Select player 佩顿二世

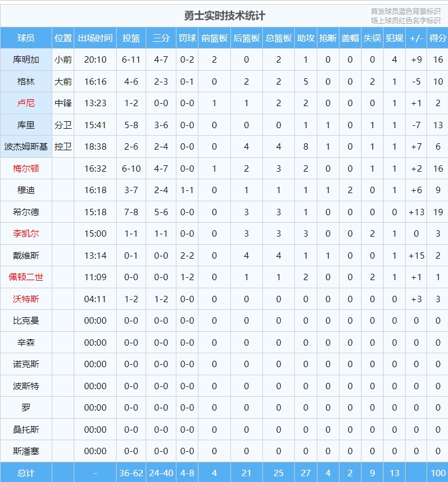point(26,277)
